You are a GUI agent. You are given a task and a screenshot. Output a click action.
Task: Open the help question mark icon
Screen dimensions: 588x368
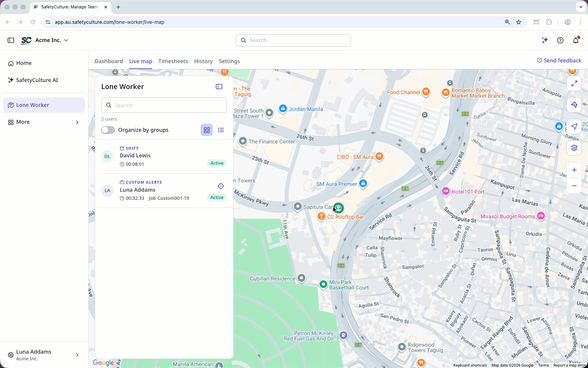(560, 40)
